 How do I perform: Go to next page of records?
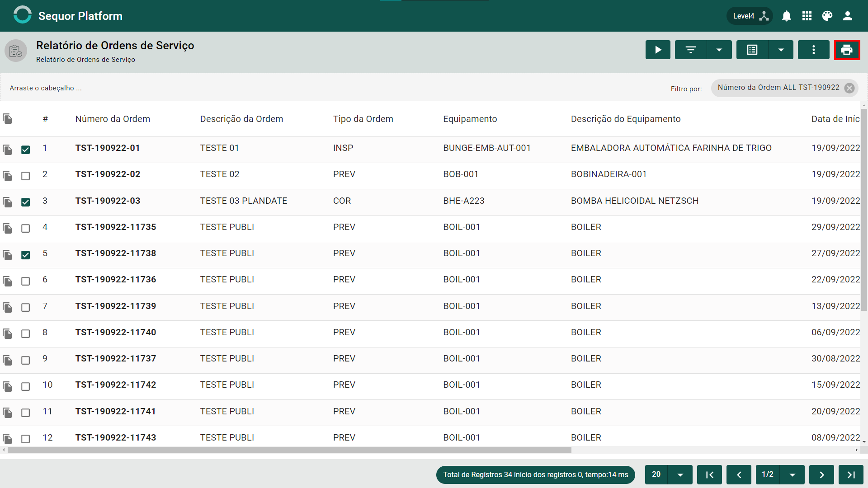[x=821, y=474]
